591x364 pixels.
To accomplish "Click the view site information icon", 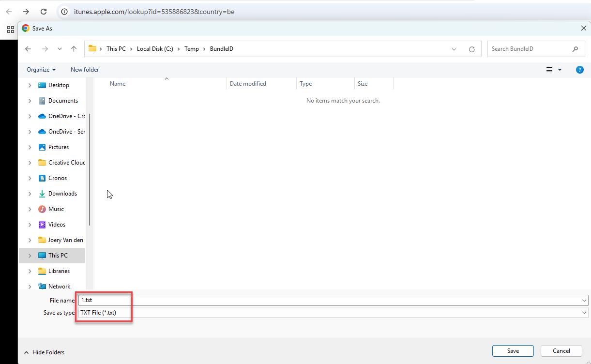I will point(64,12).
